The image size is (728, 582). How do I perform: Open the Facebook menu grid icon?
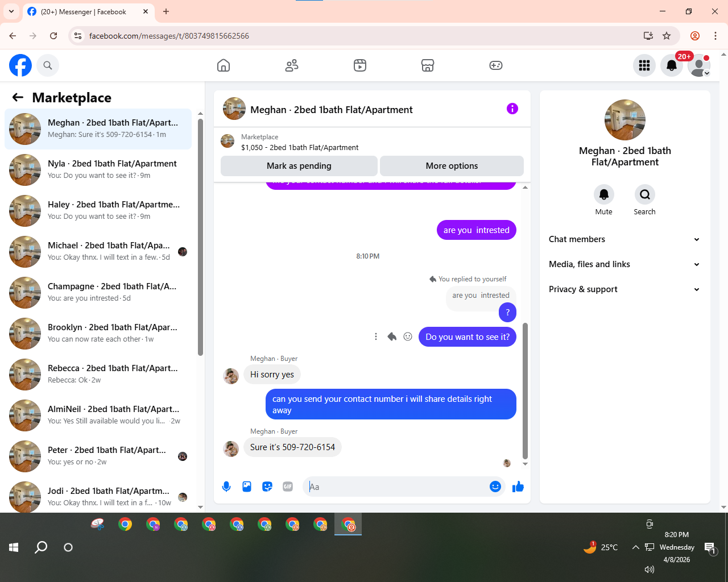644,65
